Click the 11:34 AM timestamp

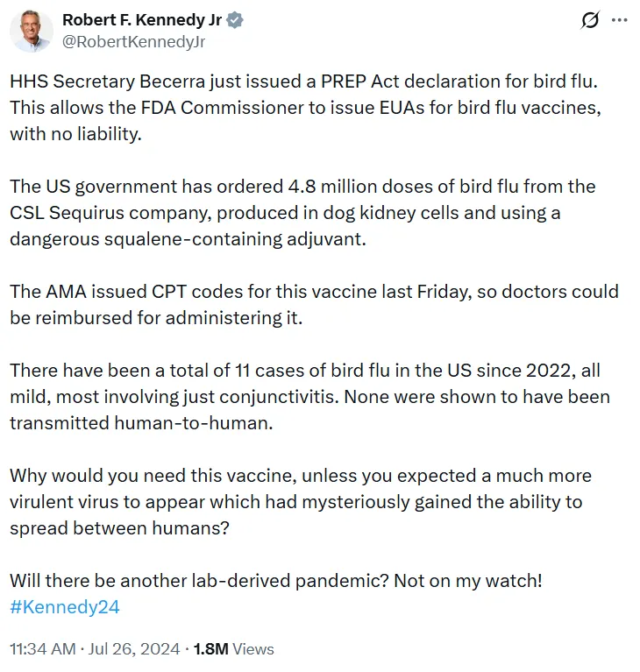(x=42, y=649)
